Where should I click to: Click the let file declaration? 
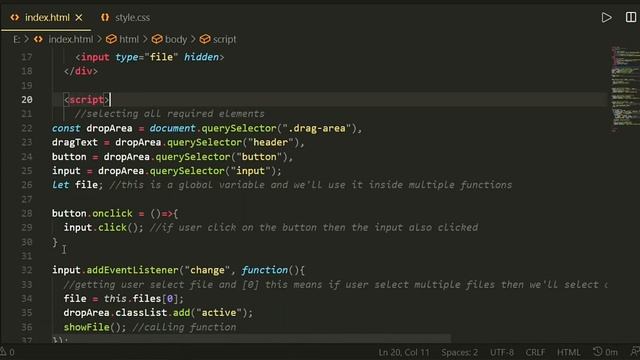tap(77, 185)
